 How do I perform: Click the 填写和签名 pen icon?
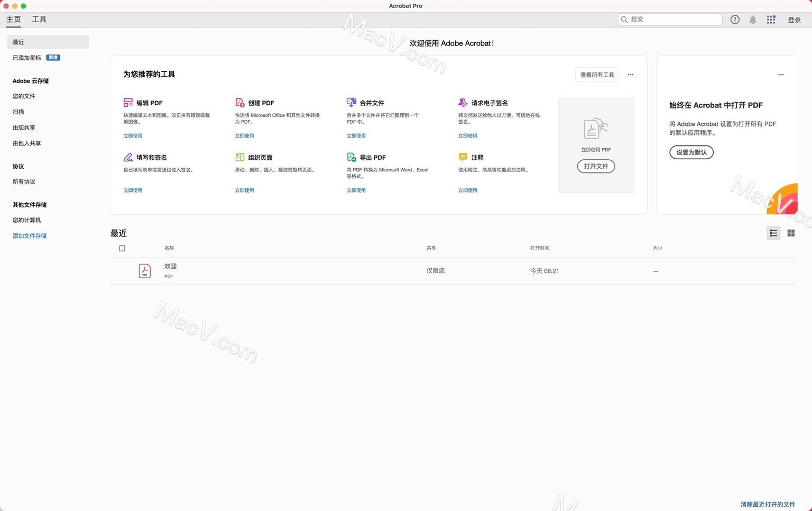click(128, 157)
